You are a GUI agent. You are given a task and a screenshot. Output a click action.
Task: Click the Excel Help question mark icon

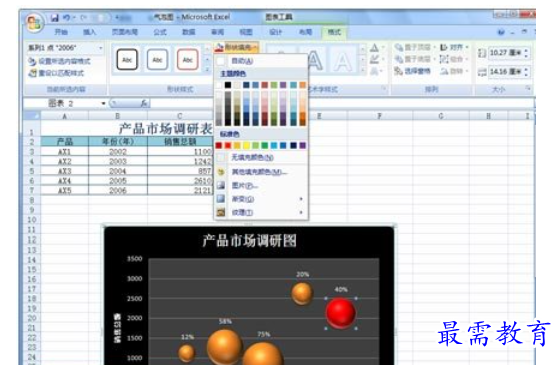[x=501, y=32]
